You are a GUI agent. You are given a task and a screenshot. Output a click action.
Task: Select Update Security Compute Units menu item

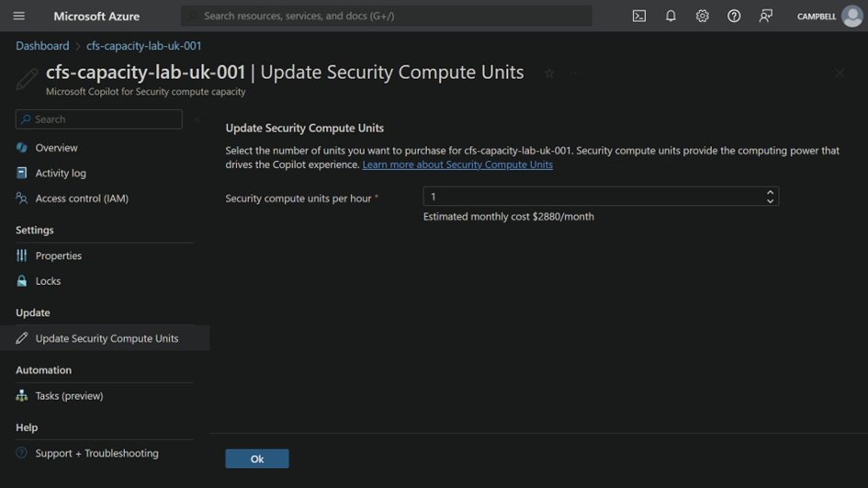[105, 338]
